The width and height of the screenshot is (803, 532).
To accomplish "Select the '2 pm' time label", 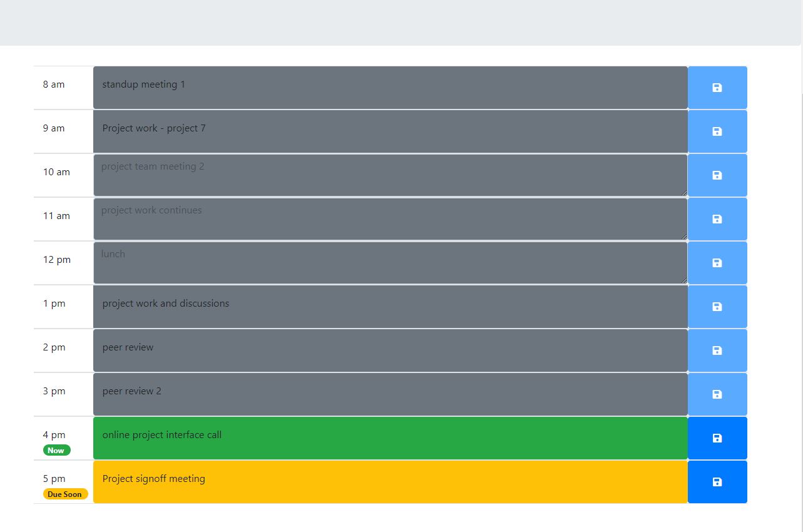I will coord(54,347).
